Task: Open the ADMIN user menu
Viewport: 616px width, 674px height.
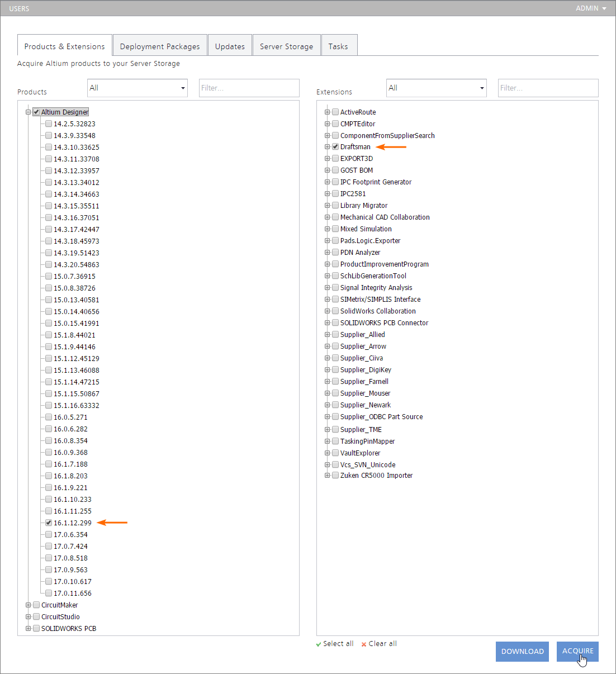Action: coord(591,8)
